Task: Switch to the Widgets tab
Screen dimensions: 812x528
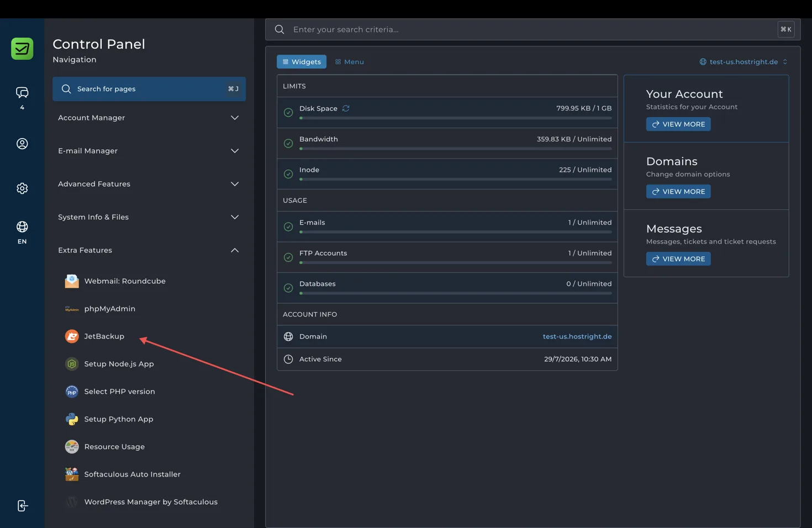Action: [x=302, y=62]
